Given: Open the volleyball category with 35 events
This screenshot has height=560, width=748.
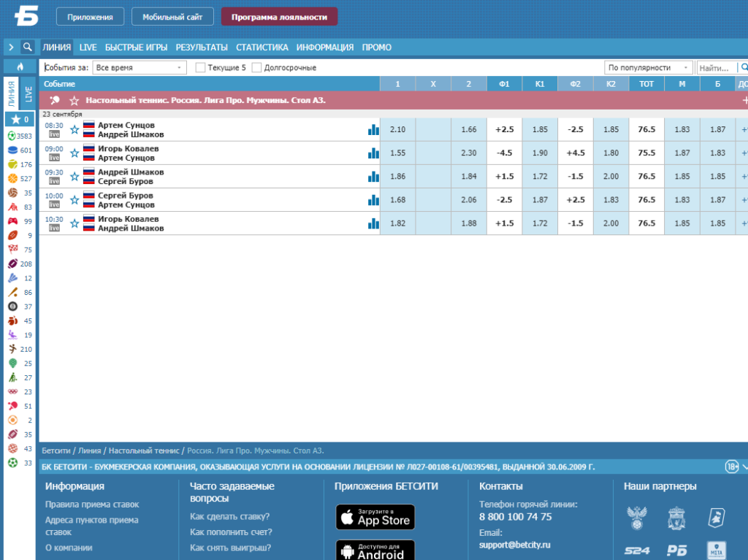Looking at the screenshot, I should coord(20,193).
